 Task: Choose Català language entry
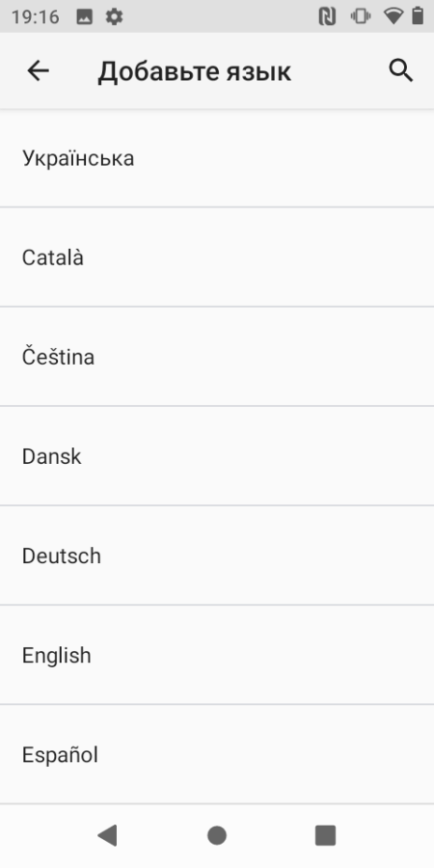tap(217, 258)
